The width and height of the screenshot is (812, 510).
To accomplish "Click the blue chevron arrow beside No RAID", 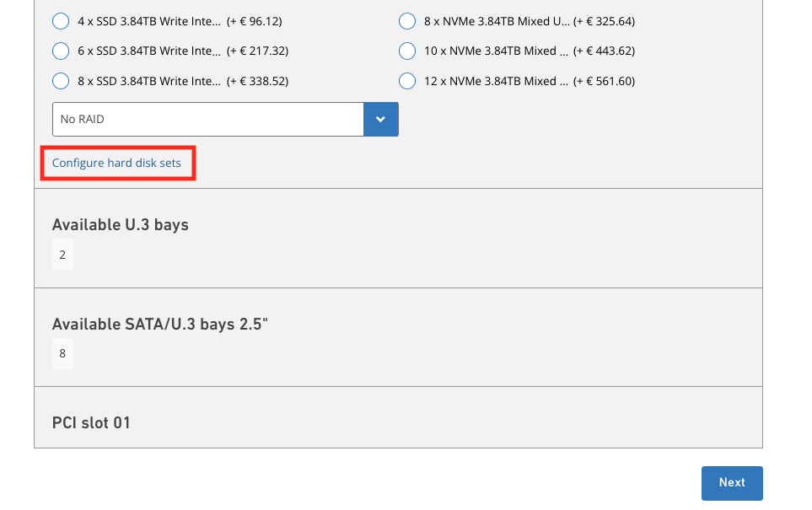I will [x=380, y=120].
